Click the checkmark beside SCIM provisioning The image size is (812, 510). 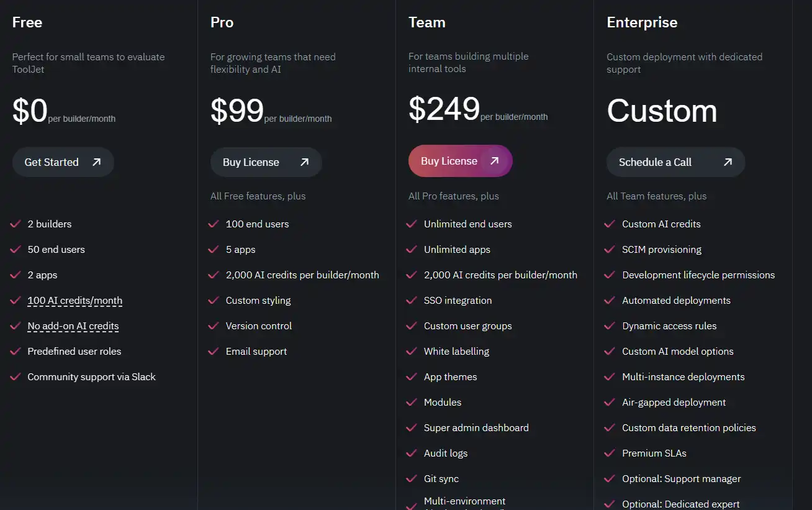click(x=609, y=249)
